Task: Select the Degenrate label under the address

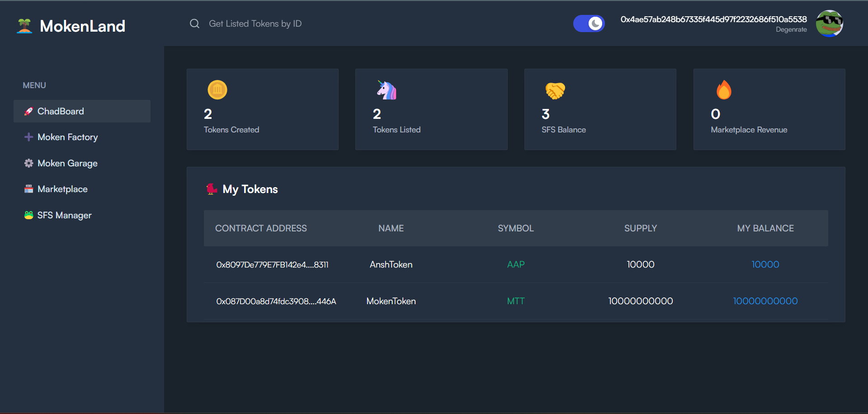Action: pos(791,30)
